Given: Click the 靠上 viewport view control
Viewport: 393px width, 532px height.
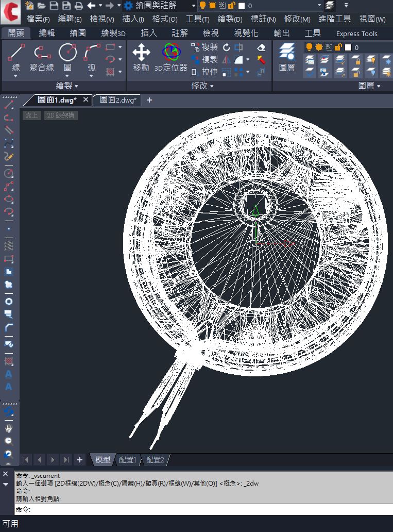Looking at the screenshot, I should [31, 115].
